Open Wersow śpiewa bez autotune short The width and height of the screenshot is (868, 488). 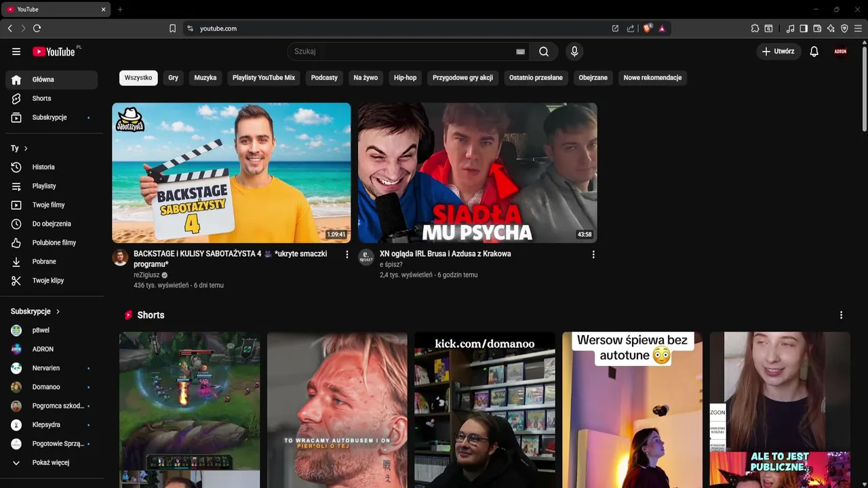[x=632, y=410]
